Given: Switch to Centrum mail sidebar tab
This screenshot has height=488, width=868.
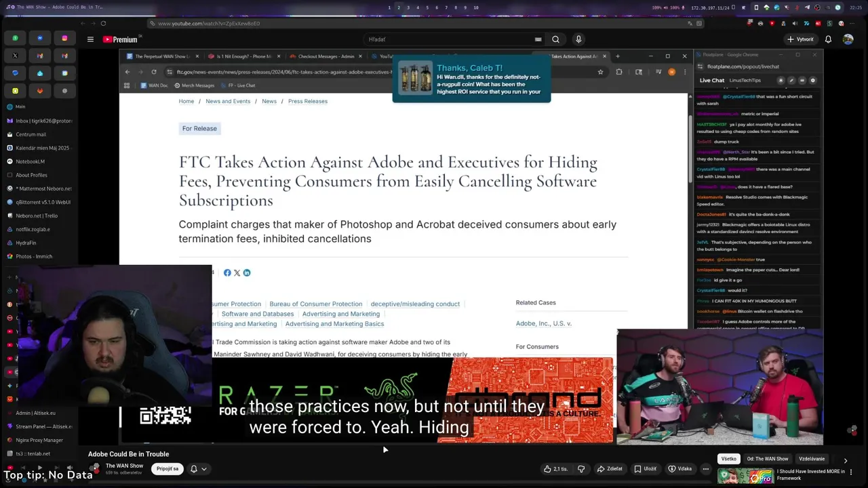Looking at the screenshot, I should (39, 134).
